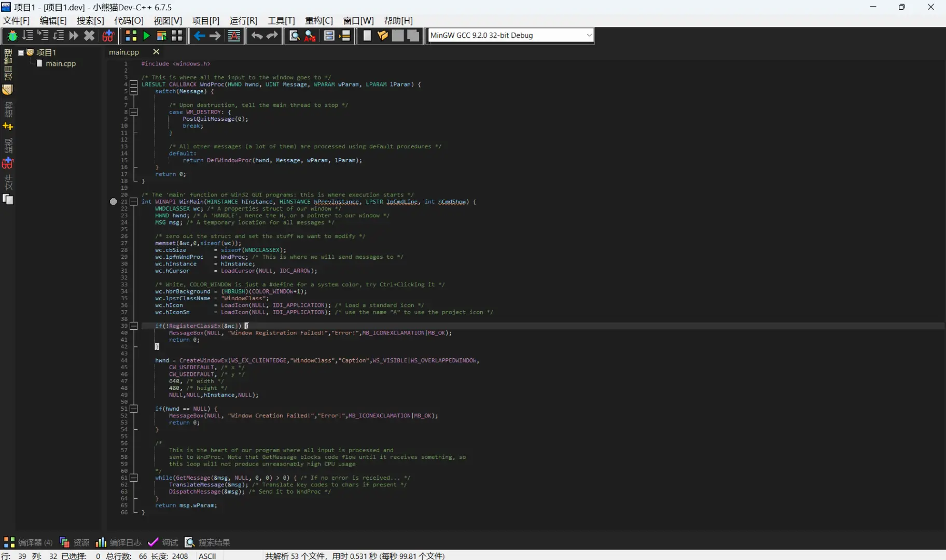
Task: Toggle the breakpoint marker at line 21
Action: coord(114,202)
